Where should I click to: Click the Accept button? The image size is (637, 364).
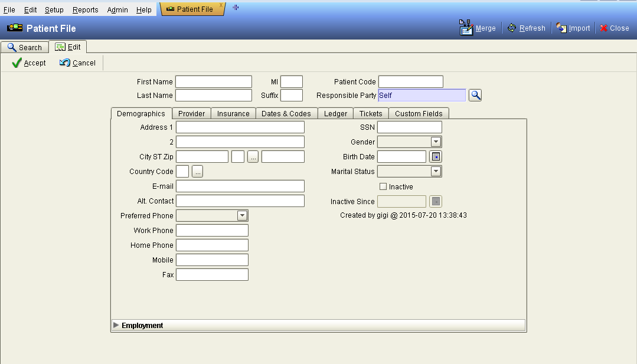point(28,63)
